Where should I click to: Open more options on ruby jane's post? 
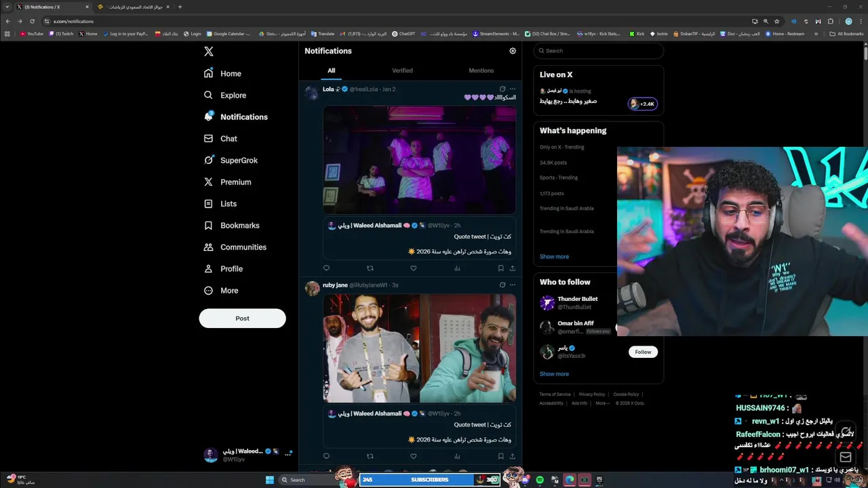(x=513, y=285)
